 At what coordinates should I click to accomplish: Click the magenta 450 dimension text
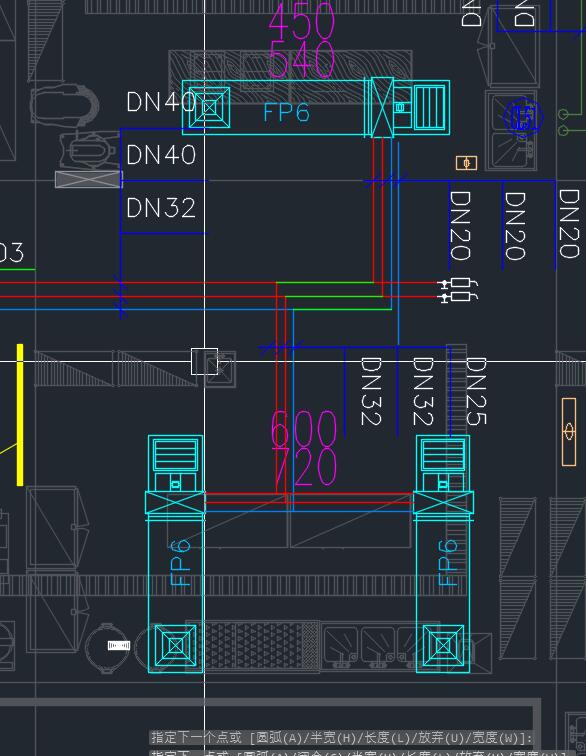[301, 20]
